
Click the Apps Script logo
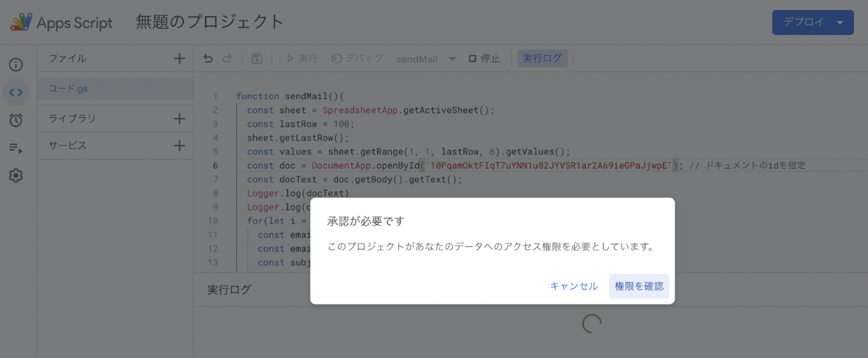tap(20, 23)
